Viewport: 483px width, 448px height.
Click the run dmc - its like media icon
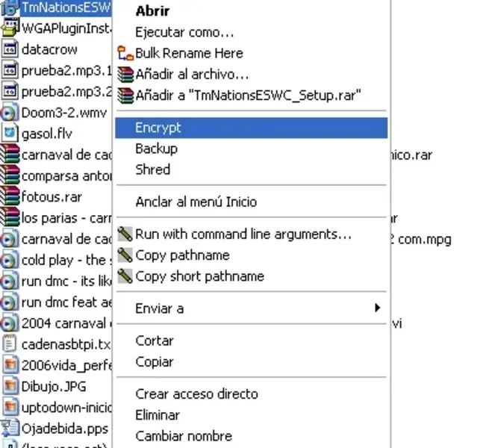point(9,281)
